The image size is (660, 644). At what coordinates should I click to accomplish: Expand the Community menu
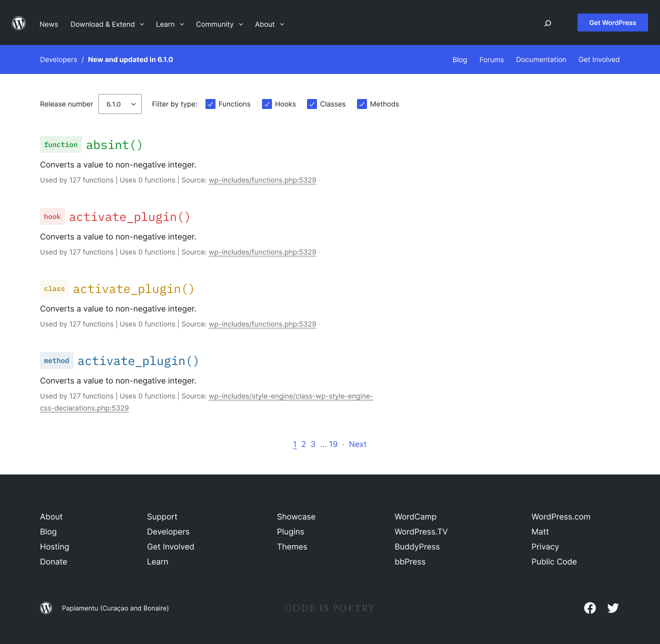click(x=219, y=24)
